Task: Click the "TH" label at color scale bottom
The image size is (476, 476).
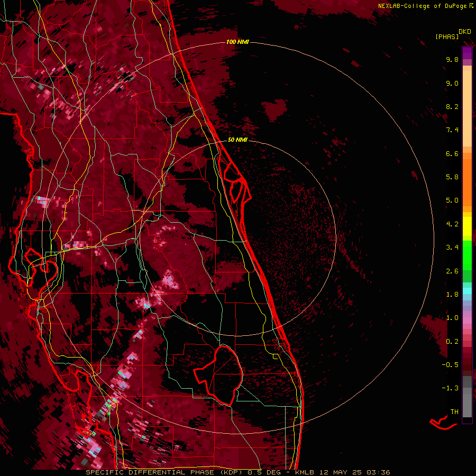Action: [x=454, y=411]
